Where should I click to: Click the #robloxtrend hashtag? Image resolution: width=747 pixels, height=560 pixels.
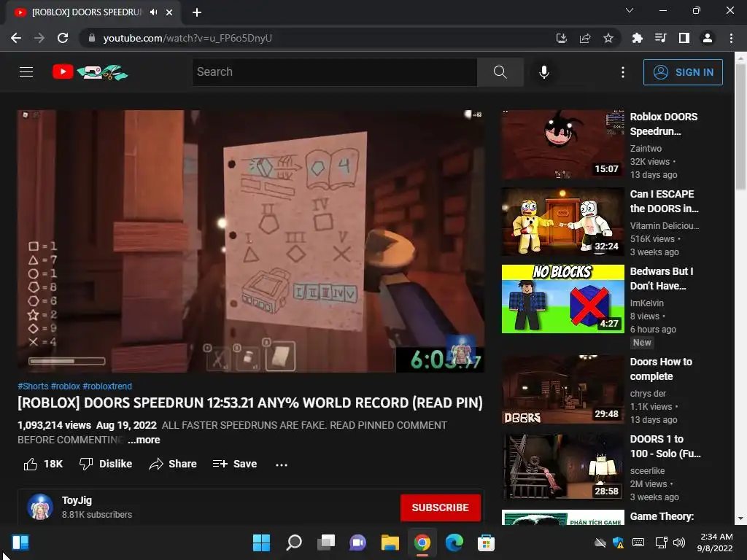107,386
